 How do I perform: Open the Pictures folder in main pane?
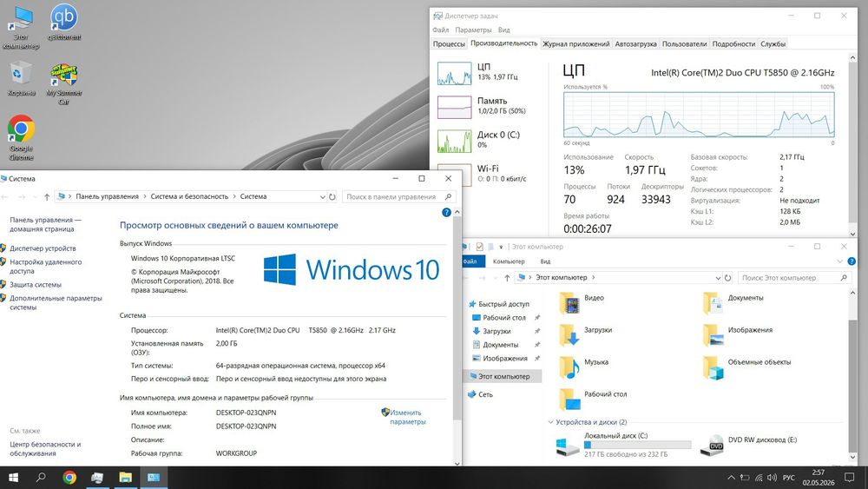click(737, 335)
